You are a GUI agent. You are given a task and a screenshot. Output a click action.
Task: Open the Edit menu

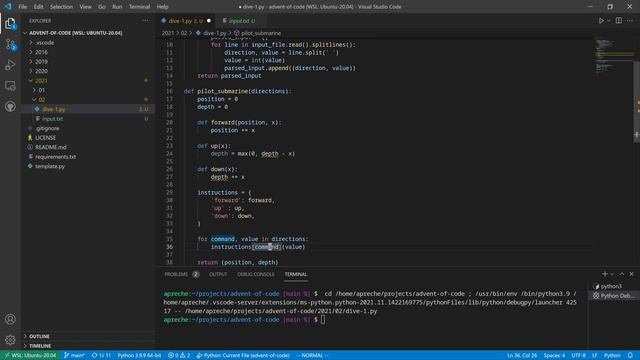(38, 7)
